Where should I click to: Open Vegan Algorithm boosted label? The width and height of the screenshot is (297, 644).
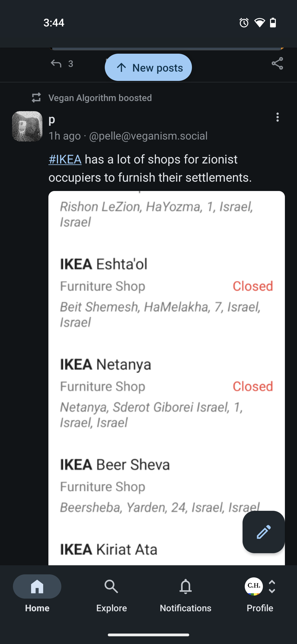(100, 98)
